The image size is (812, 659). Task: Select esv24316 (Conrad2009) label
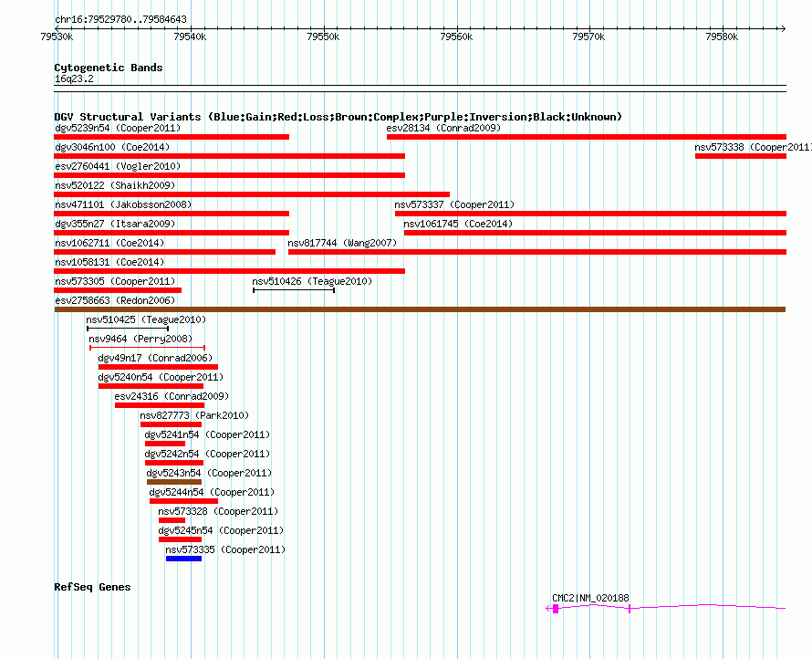click(172, 396)
